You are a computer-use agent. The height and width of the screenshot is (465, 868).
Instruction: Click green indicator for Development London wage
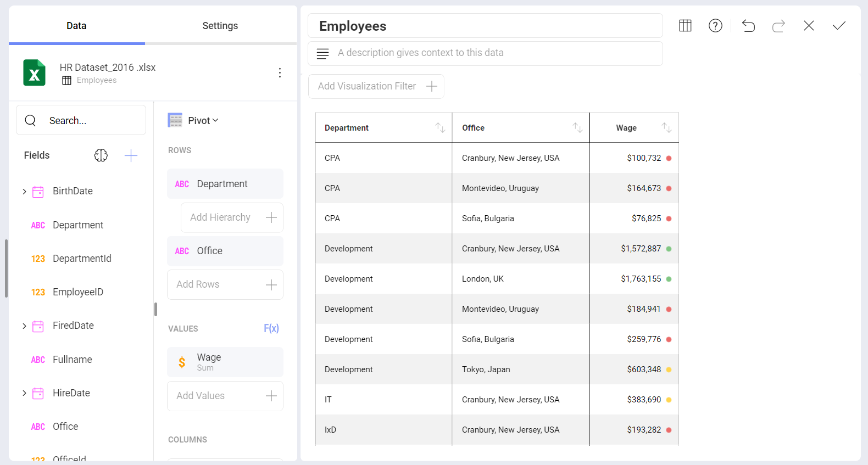pyautogui.click(x=669, y=279)
